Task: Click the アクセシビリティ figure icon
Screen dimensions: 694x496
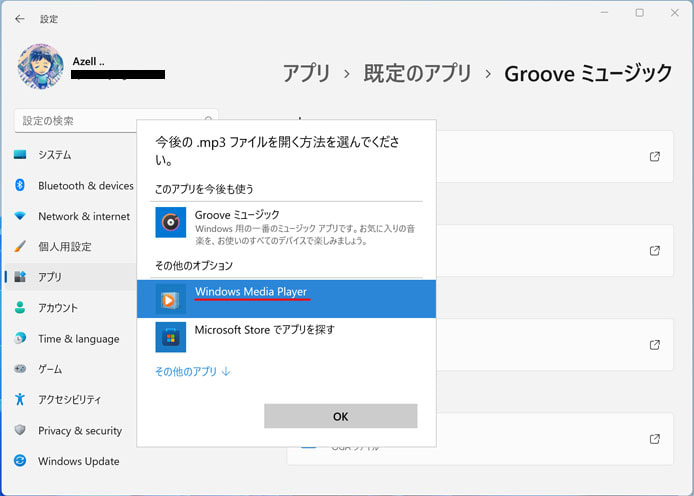Action: pyautogui.click(x=20, y=399)
